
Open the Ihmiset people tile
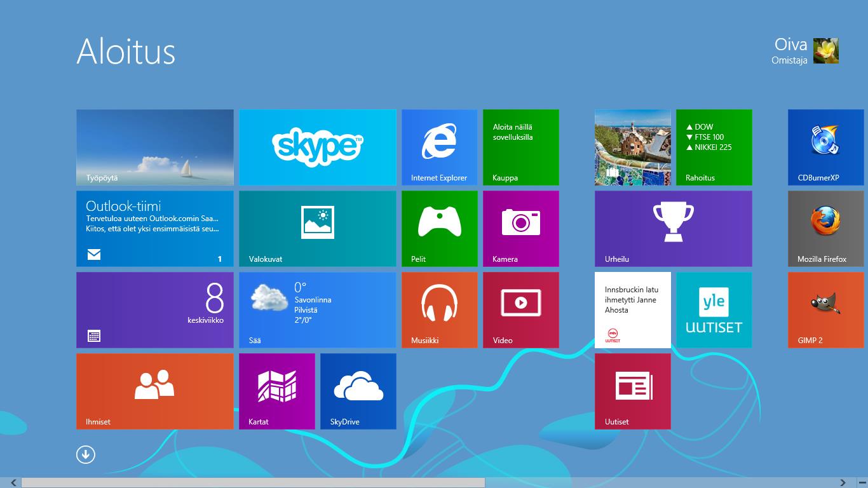(x=155, y=391)
